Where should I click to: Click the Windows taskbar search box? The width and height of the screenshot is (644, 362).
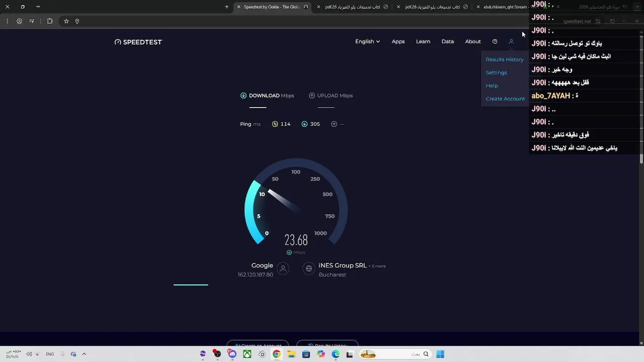pos(395,354)
